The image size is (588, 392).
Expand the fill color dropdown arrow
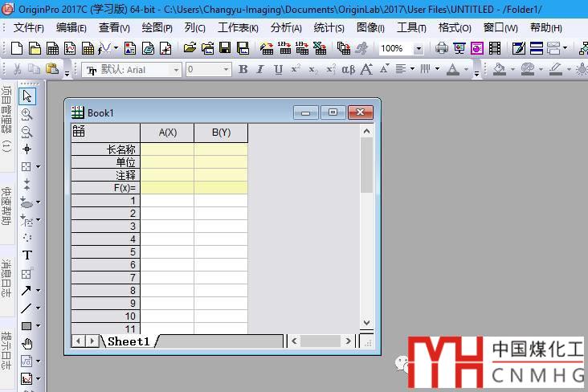pyautogui.click(x=512, y=69)
